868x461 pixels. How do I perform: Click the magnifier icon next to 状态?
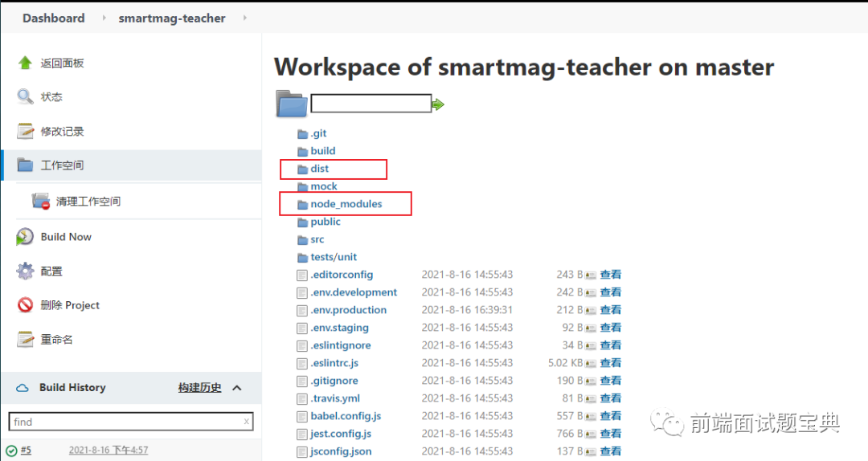(x=25, y=97)
